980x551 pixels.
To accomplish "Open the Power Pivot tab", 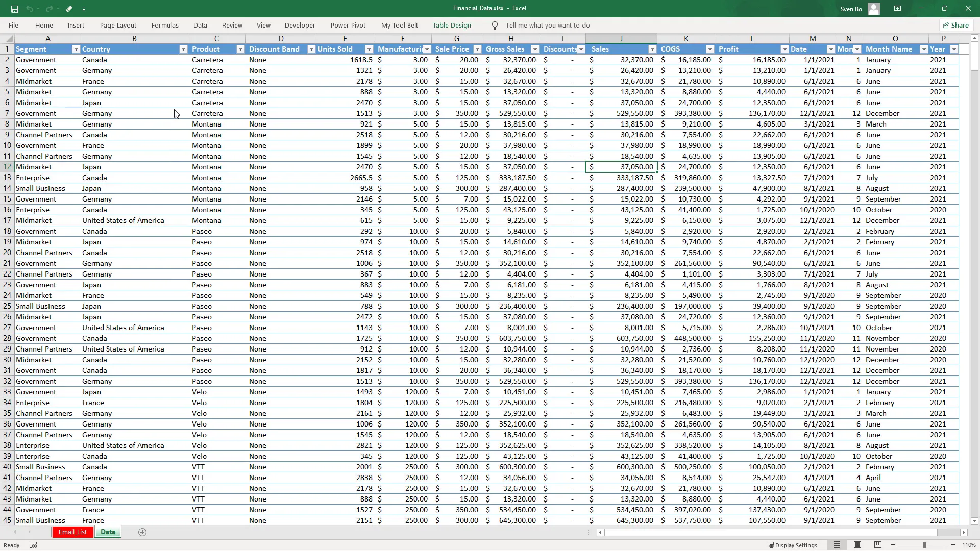I will [x=348, y=25].
